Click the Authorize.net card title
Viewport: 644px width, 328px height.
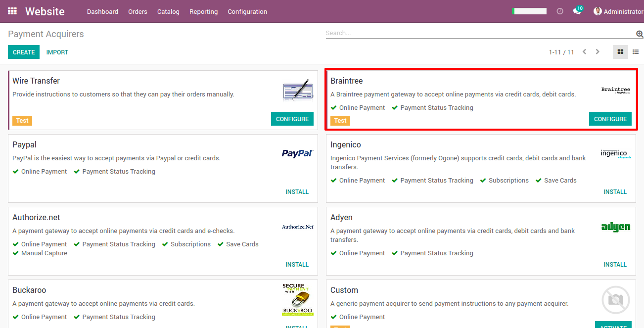coord(36,217)
